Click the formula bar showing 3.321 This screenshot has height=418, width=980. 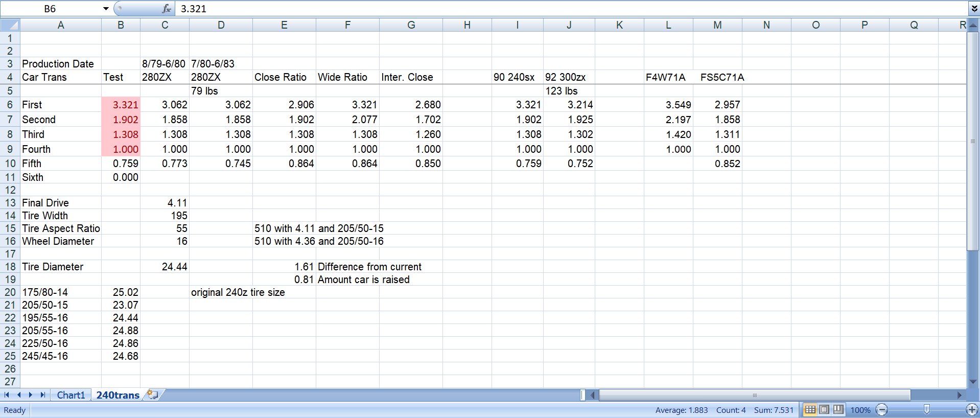[571, 9]
